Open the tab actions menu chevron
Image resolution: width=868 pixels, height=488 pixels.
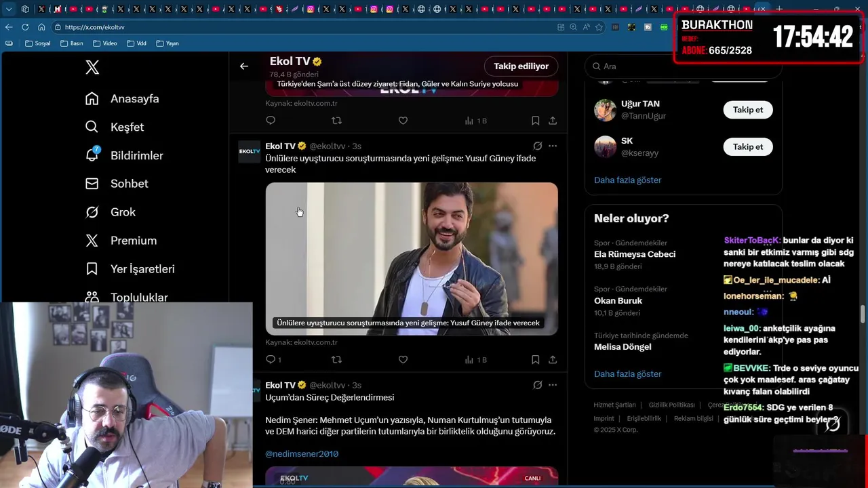[9, 9]
